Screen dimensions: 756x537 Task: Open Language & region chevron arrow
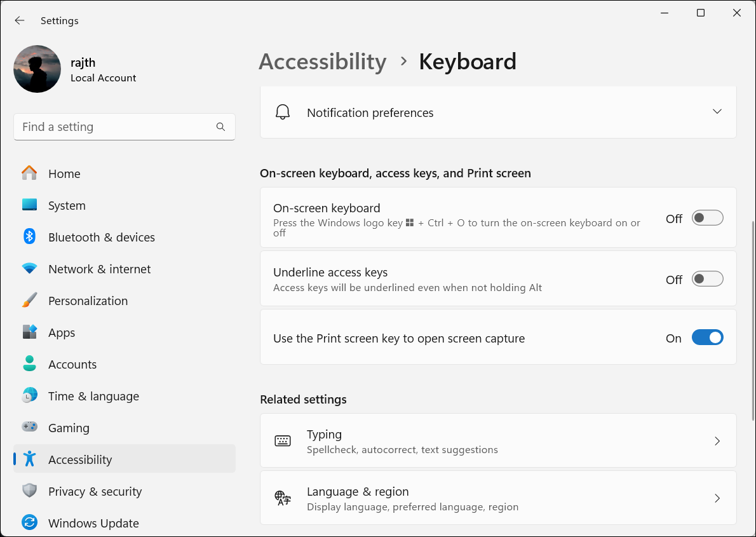tap(717, 498)
